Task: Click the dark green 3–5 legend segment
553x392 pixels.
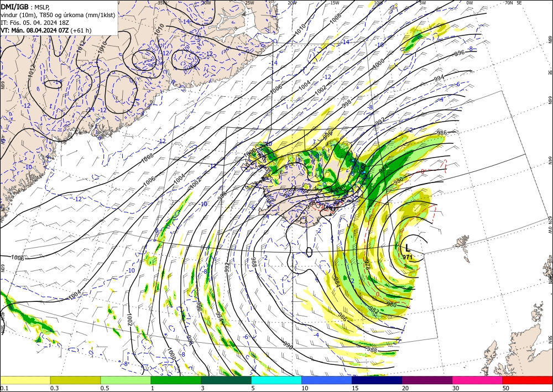Action: pos(226,380)
